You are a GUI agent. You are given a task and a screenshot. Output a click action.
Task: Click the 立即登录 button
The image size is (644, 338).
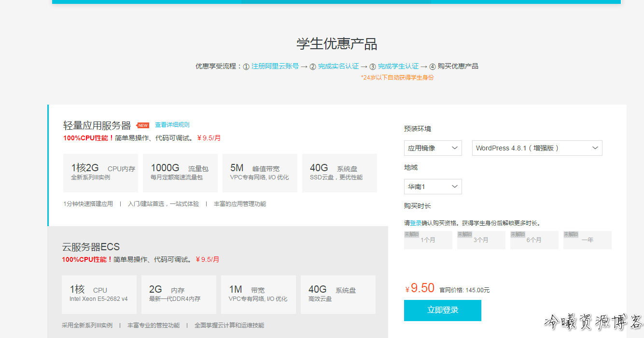(x=443, y=311)
